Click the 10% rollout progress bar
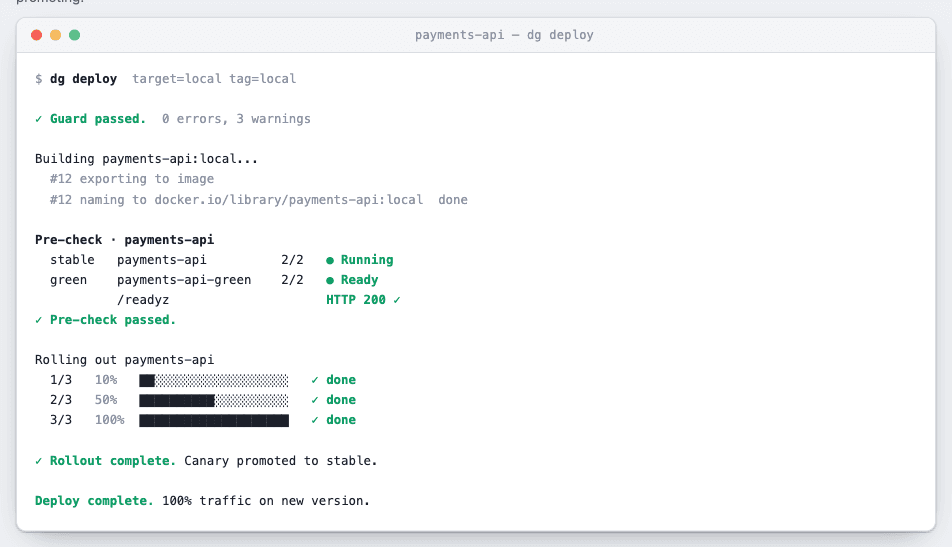This screenshot has height=547, width=952. [x=214, y=381]
